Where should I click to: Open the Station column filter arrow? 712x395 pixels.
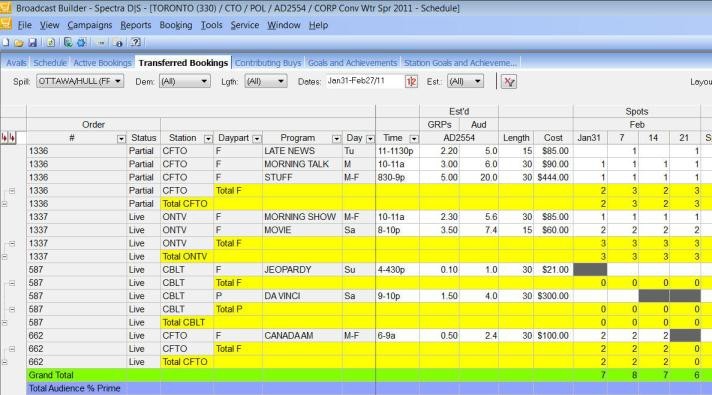(x=208, y=138)
